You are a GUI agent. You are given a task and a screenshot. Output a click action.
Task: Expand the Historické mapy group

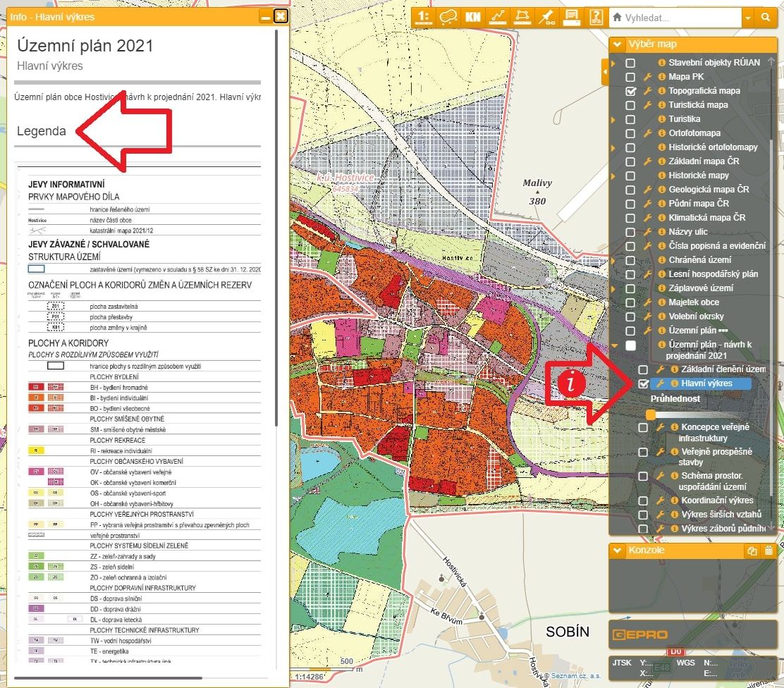614,176
